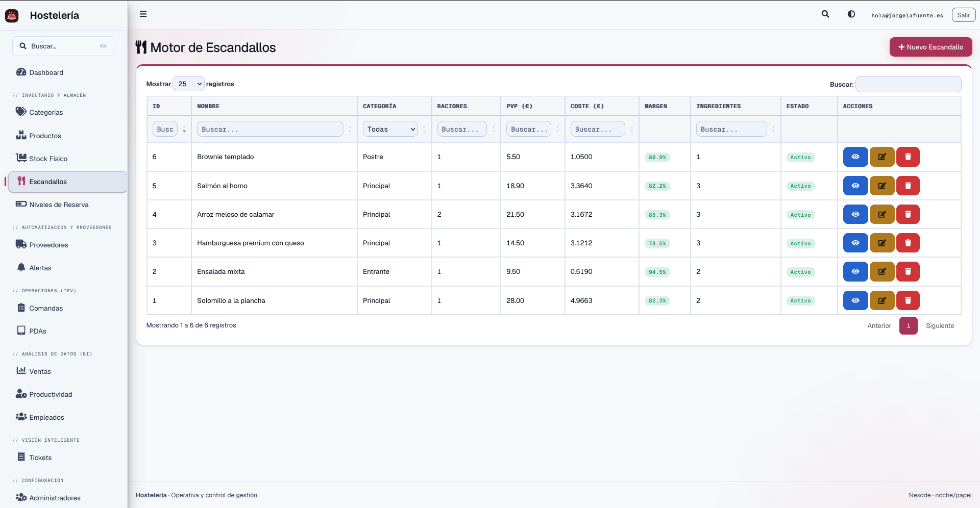Click the PVP (€) filter input
The width and height of the screenshot is (980, 508).
(x=528, y=129)
